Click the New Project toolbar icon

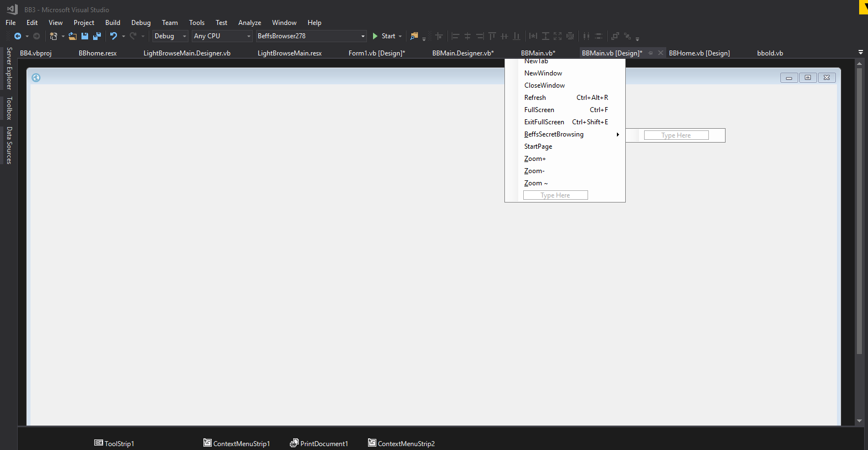click(x=54, y=36)
